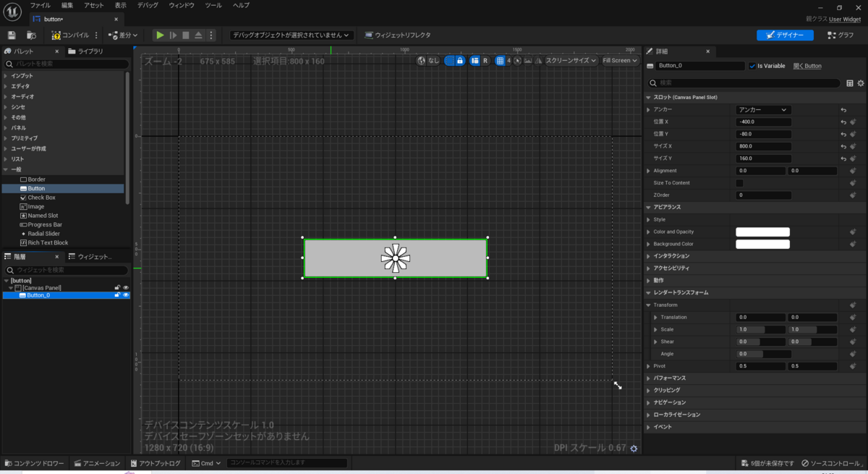Click 開く Button link

pos(807,66)
